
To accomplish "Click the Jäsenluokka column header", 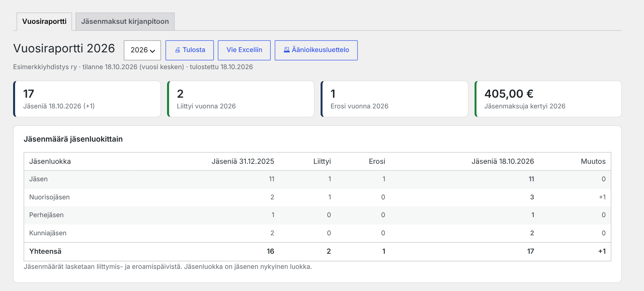I will click(x=50, y=161).
